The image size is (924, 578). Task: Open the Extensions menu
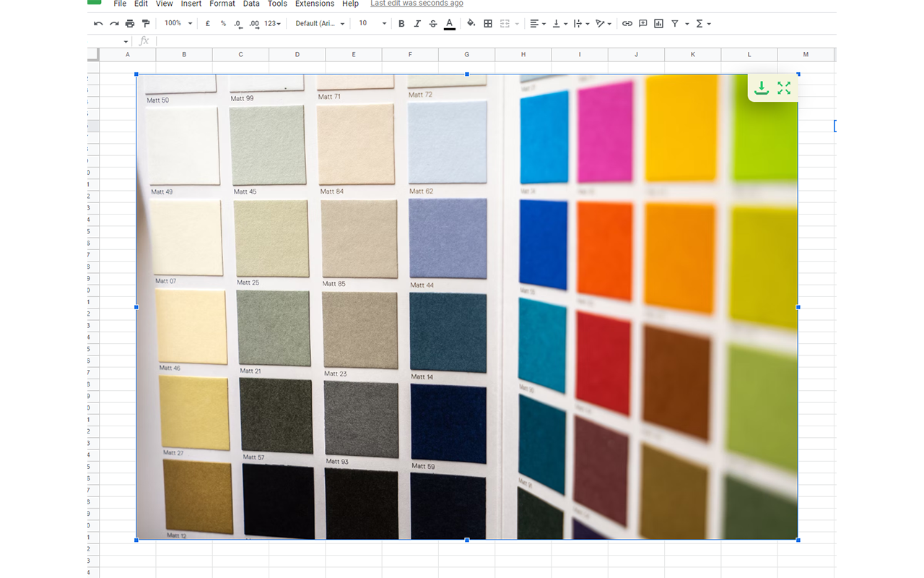coord(315,4)
